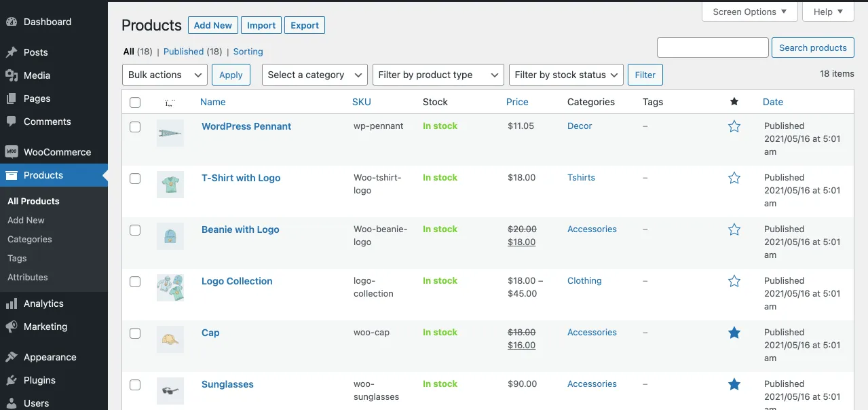Screen dimensions: 868x410
Task: Open the WordPress Pennant thumbnail
Action: (170, 133)
